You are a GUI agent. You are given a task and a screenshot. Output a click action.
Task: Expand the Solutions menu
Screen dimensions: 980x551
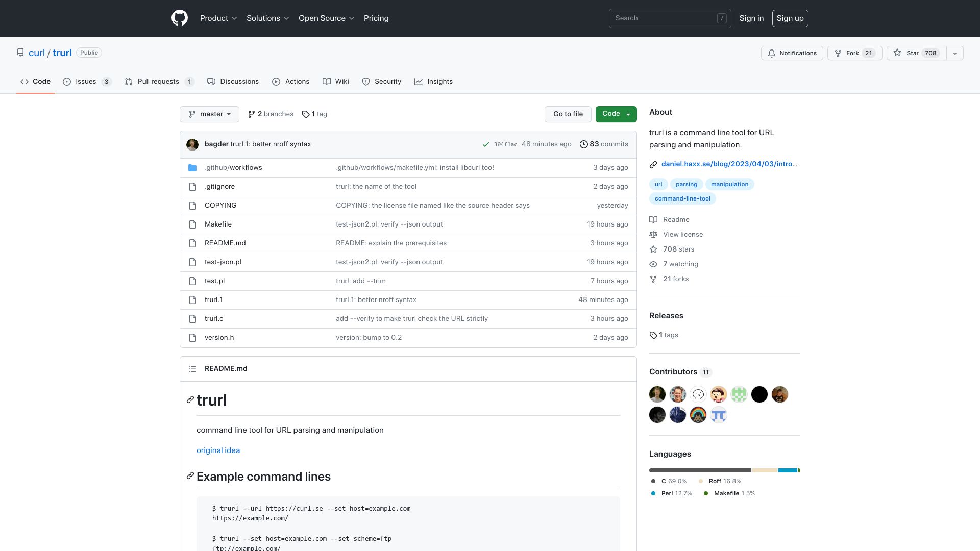point(268,18)
